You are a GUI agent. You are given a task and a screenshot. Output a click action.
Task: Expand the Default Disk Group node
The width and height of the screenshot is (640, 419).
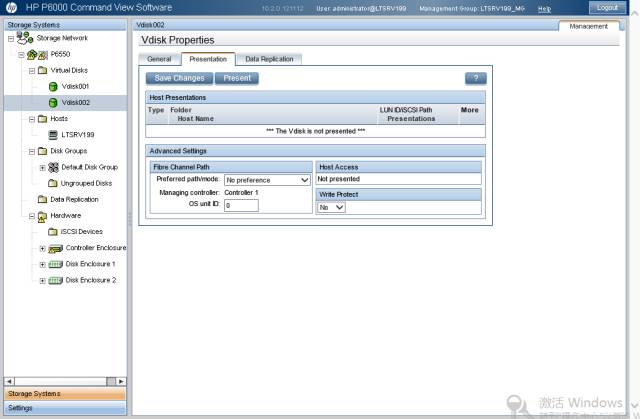[42, 168]
